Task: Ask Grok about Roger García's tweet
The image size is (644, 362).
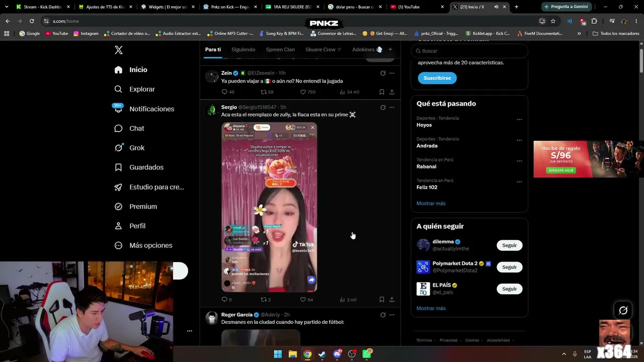Action: coord(383,315)
